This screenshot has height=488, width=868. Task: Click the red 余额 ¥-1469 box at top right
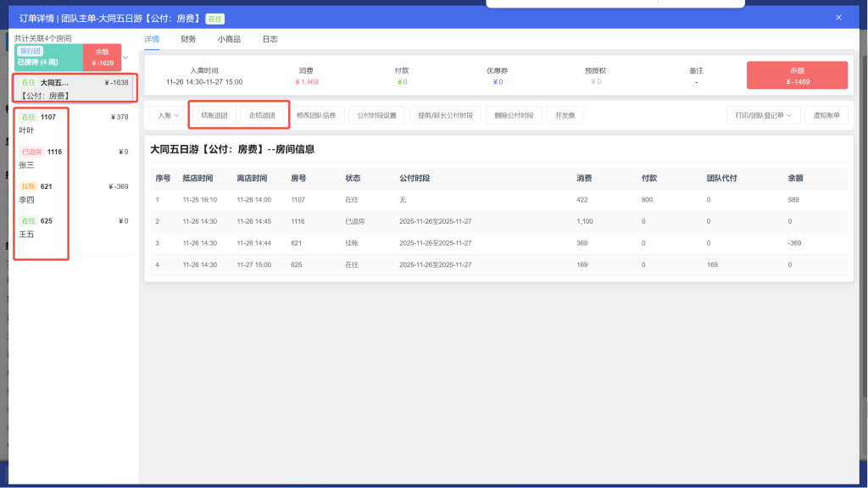pos(795,75)
